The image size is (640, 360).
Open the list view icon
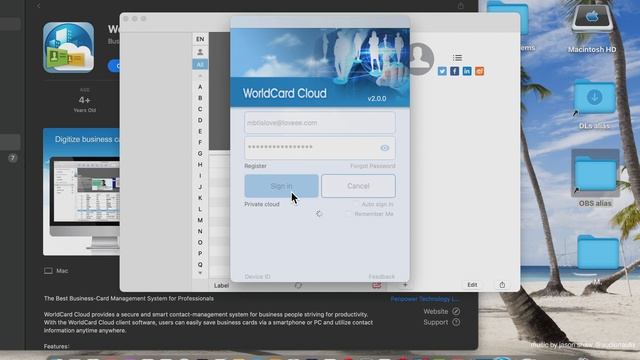pyautogui.click(x=458, y=58)
